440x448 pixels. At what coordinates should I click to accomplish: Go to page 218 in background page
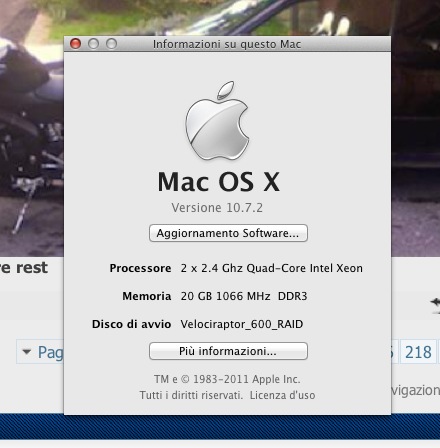click(418, 352)
